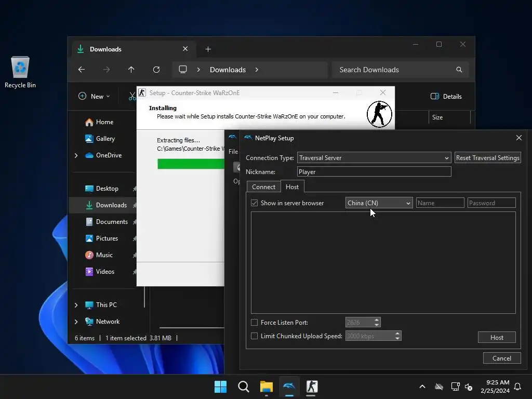
Task: Click the server Name field
Action: (x=440, y=203)
